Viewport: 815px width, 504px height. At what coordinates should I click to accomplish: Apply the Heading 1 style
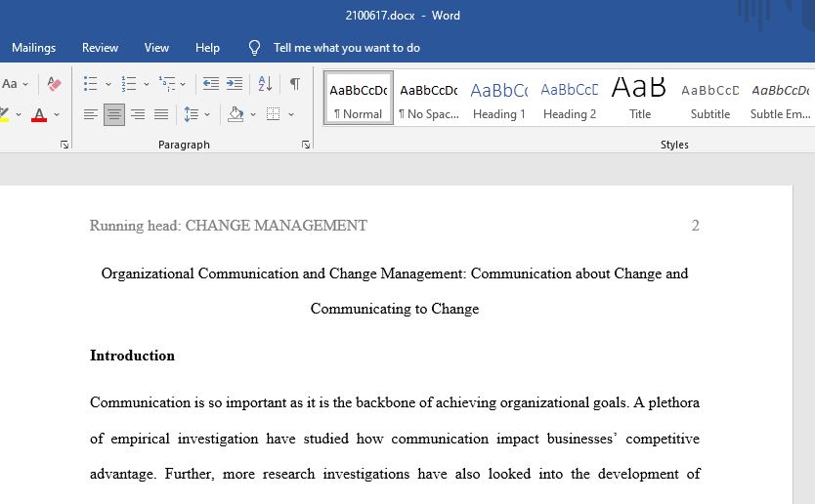click(499, 99)
